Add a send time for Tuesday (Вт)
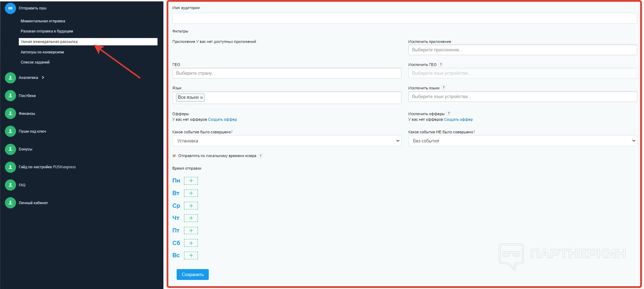Screen dimensions: 644x289 pyautogui.click(x=191, y=193)
